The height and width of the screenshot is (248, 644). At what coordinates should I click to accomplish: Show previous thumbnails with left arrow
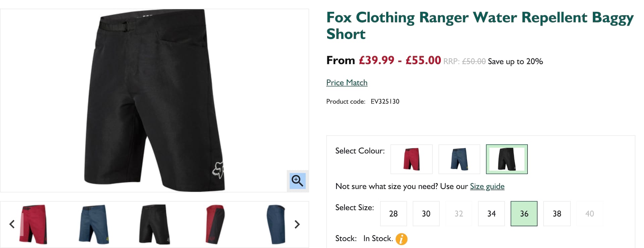click(12, 224)
